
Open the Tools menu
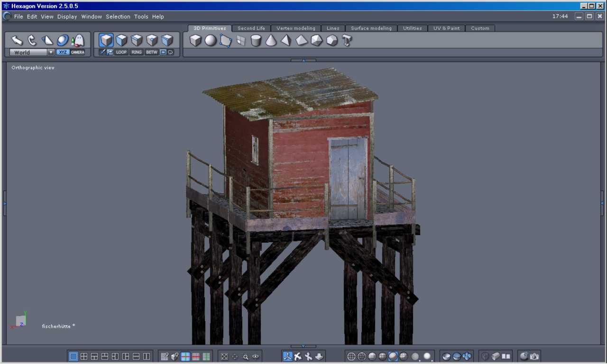point(141,17)
